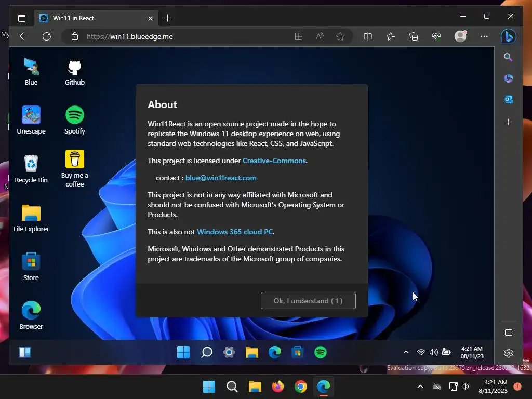Add this page to favorites star
Viewport: 532px width, 399px height.
(340, 36)
